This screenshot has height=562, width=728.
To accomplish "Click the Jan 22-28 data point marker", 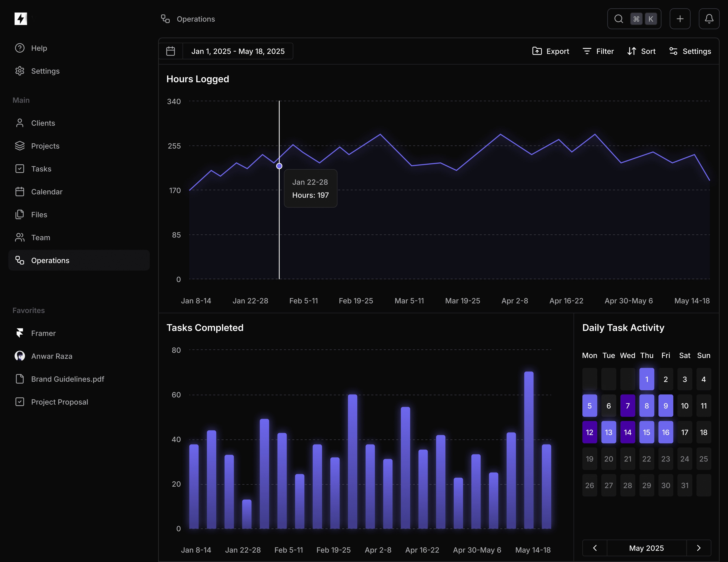I will [279, 166].
